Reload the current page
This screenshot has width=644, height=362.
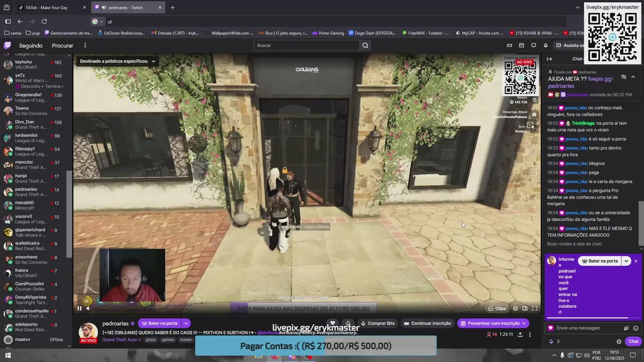(x=44, y=22)
